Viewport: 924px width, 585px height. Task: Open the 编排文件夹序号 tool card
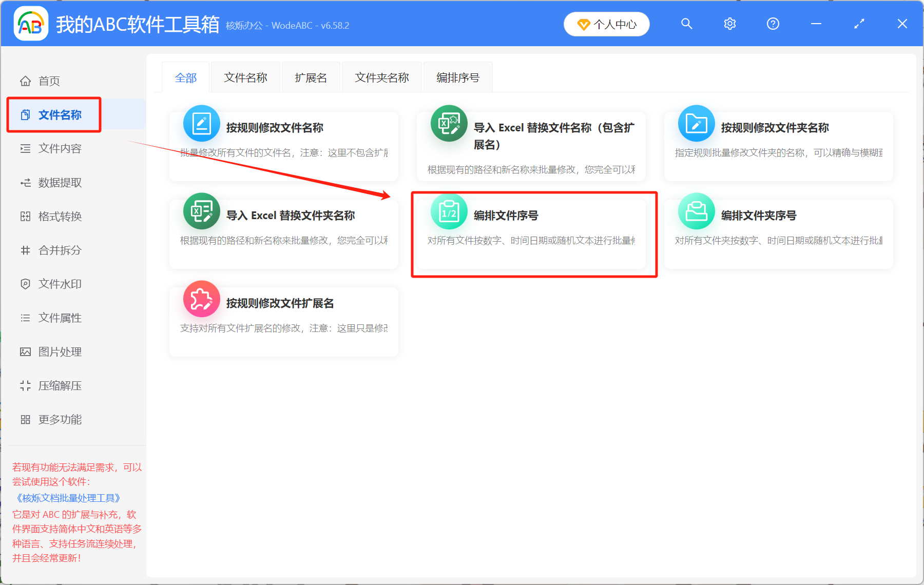(778, 234)
